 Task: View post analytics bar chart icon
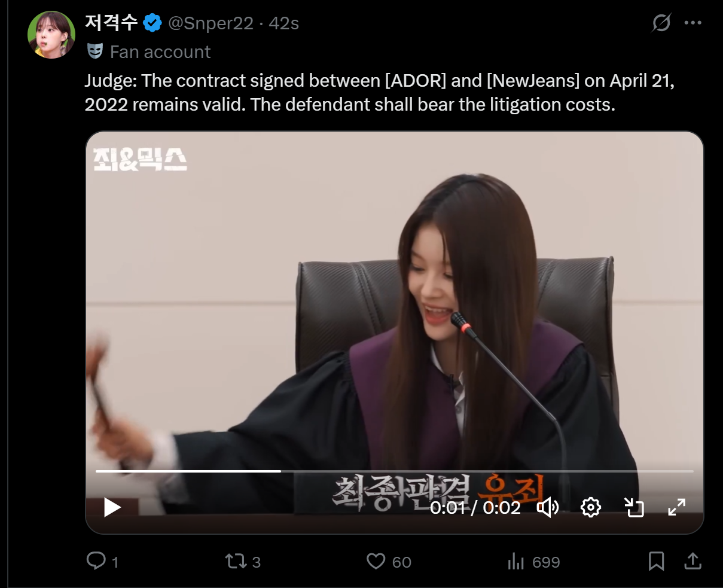tap(515, 561)
